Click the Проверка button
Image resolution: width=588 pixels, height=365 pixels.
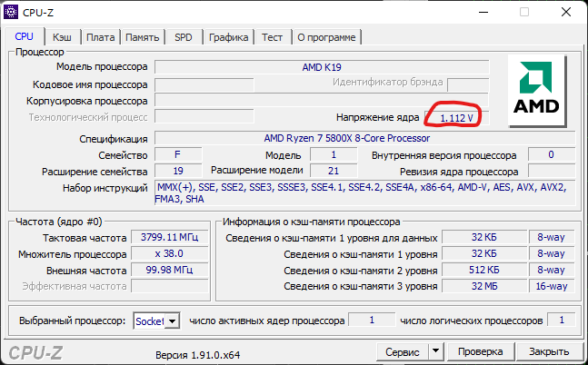point(481,351)
